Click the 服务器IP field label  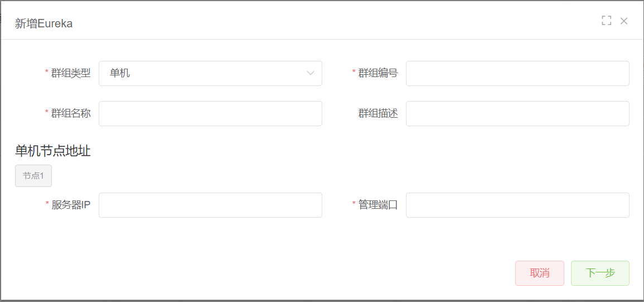tap(71, 205)
